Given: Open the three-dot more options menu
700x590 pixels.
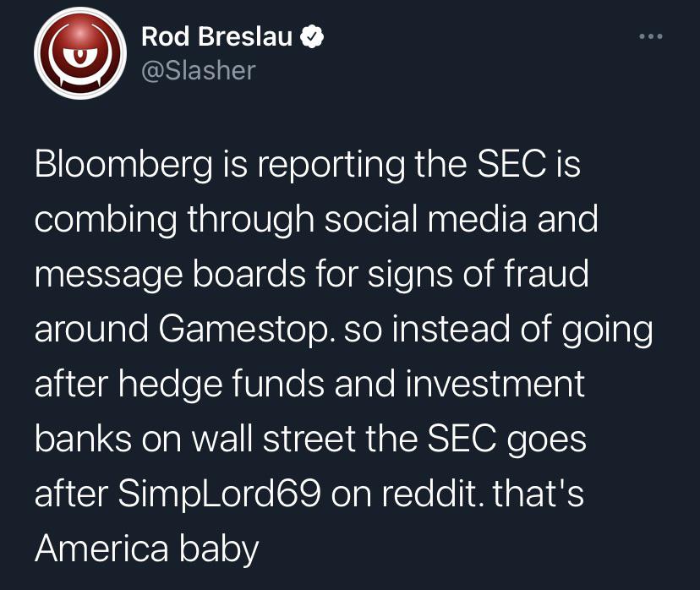Looking at the screenshot, I should 649,37.
